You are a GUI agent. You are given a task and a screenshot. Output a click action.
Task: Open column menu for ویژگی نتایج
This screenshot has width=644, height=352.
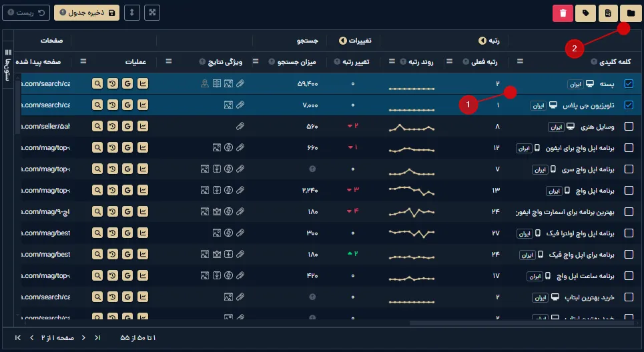[168, 61]
